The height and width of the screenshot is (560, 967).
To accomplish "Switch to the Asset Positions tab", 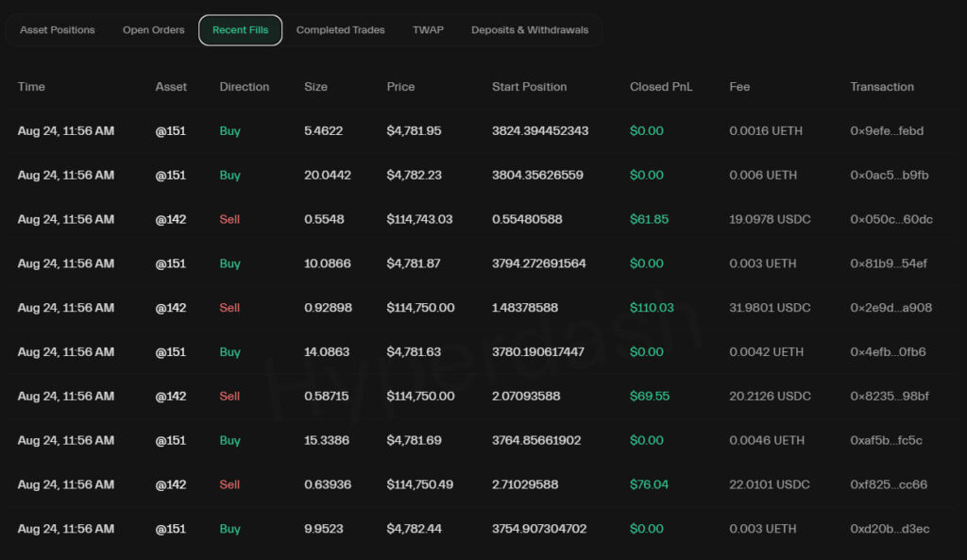I will pos(57,29).
